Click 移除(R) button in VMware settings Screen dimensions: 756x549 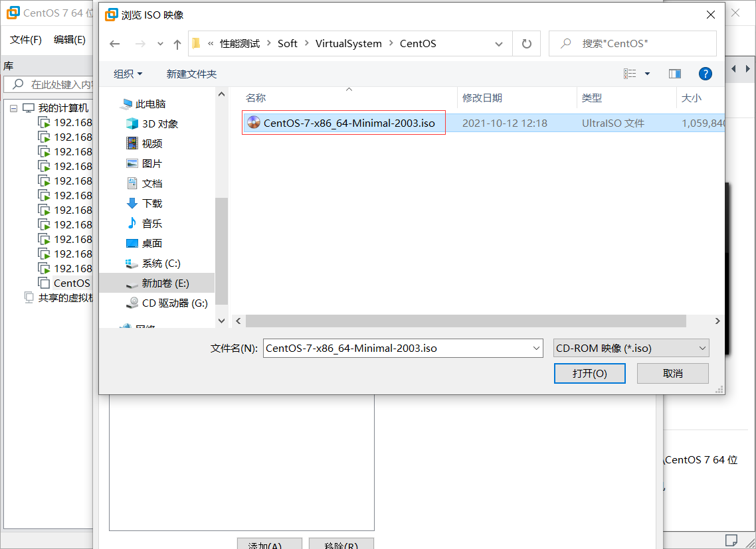[341, 544]
